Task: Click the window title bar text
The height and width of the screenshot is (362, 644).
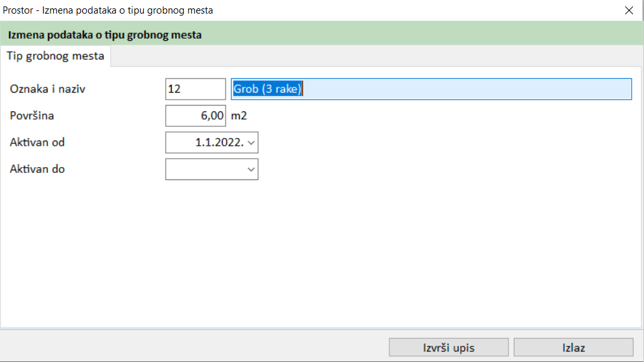Action: pyautogui.click(x=108, y=10)
